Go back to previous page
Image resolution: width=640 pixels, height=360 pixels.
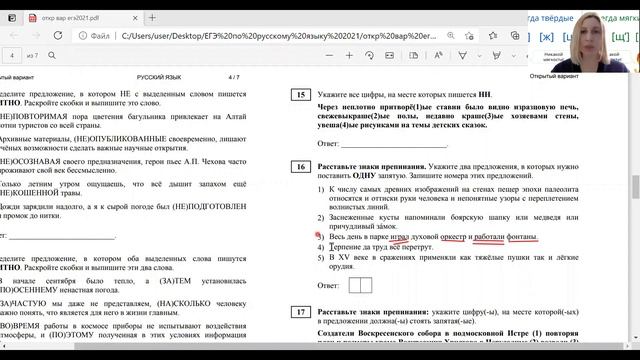point(14,36)
